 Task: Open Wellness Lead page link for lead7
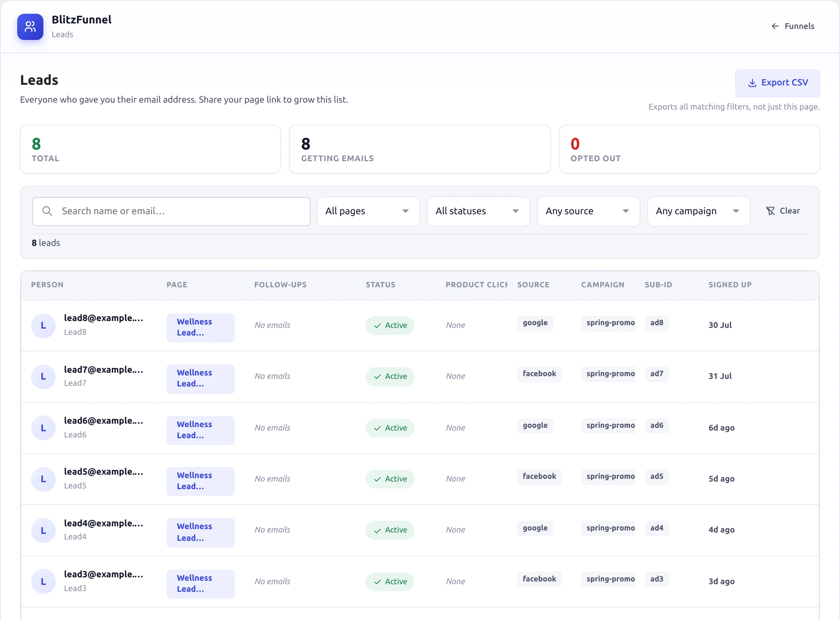coord(201,379)
